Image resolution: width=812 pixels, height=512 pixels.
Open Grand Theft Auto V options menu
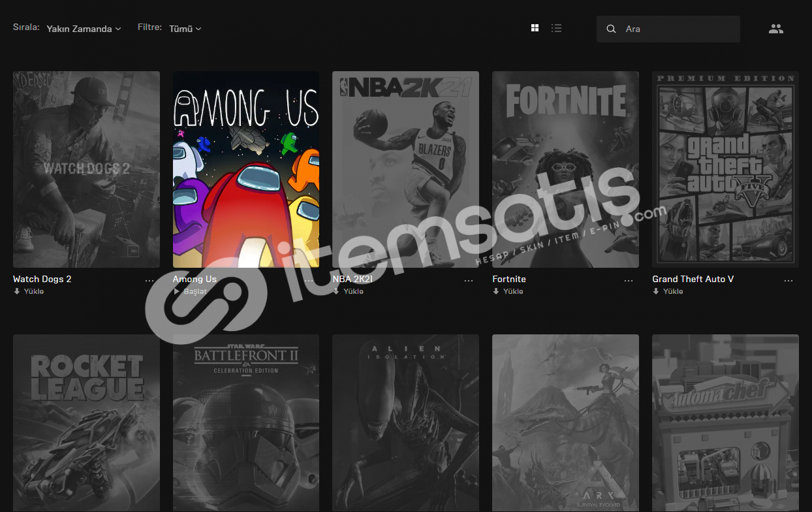(789, 280)
